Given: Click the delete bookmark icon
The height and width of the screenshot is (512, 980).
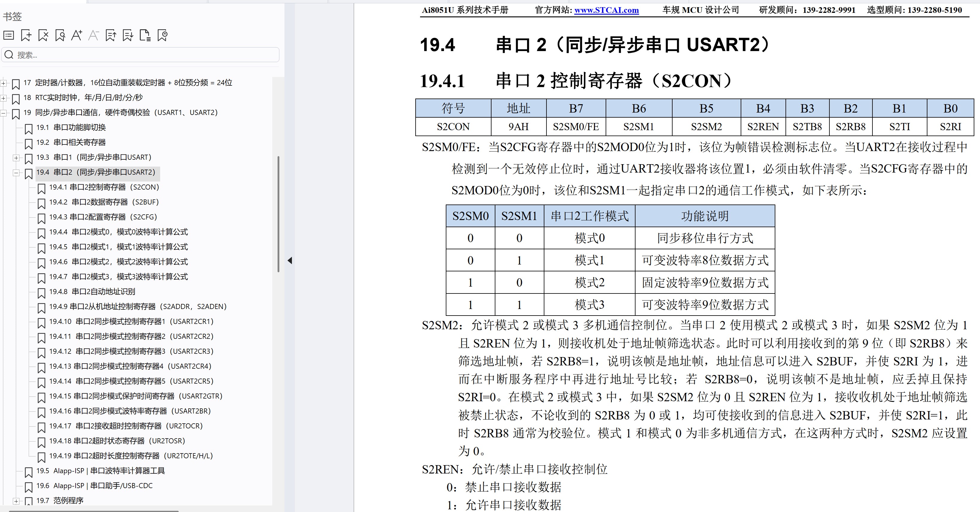Looking at the screenshot, I should click(x=43, y=35).
